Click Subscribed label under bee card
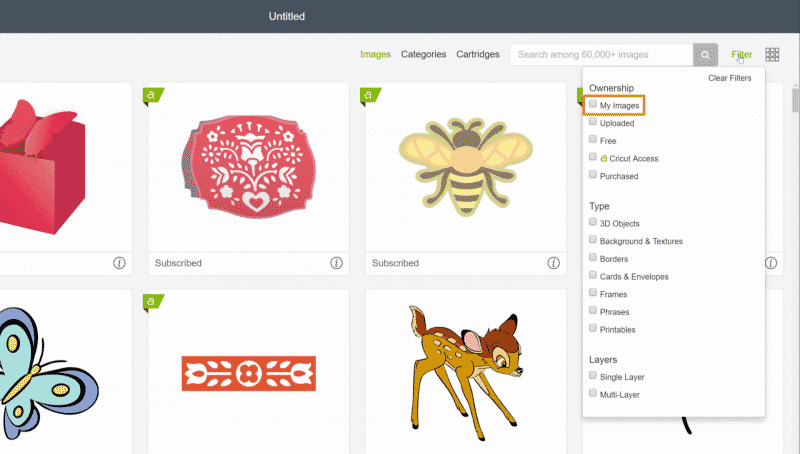Viewport: 800px width, 454px height. [x=395, y=263]
